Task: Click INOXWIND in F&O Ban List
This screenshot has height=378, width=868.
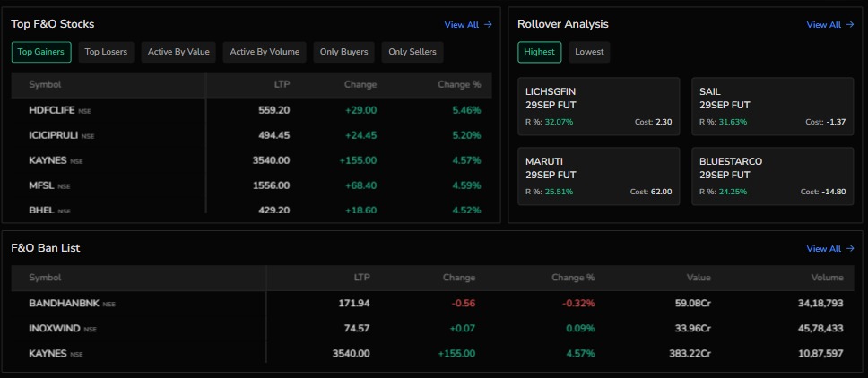Action: pos(55,328)
